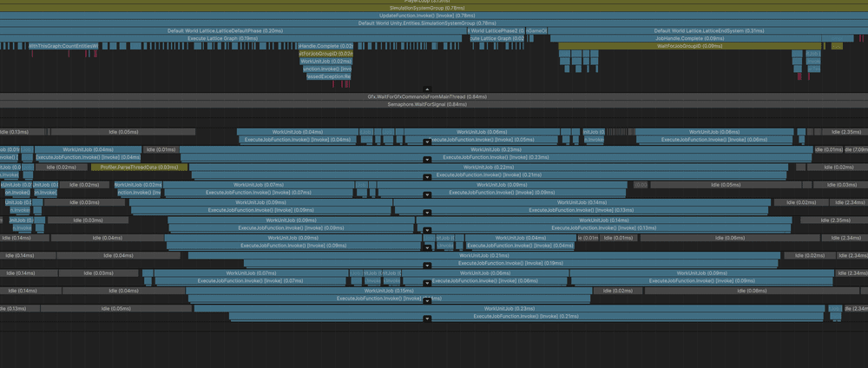Select the PassedException sample under WorkUnitJob

(x=328, y=76)
